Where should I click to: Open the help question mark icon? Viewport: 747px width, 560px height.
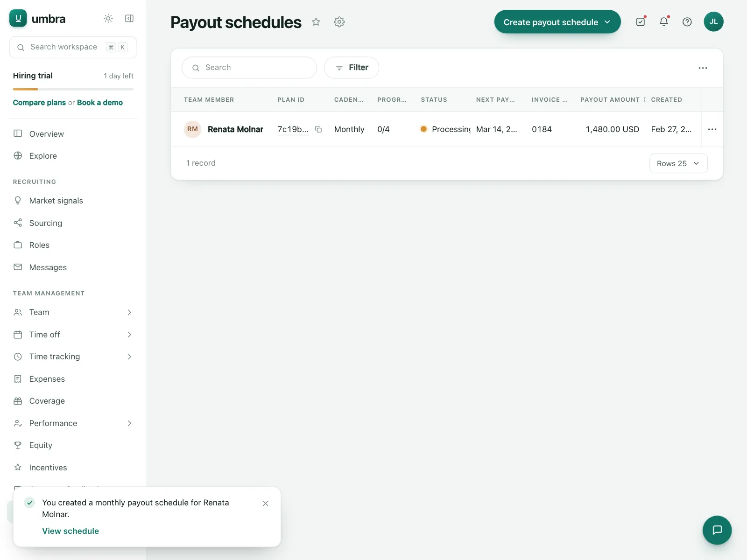coord(687,22)
